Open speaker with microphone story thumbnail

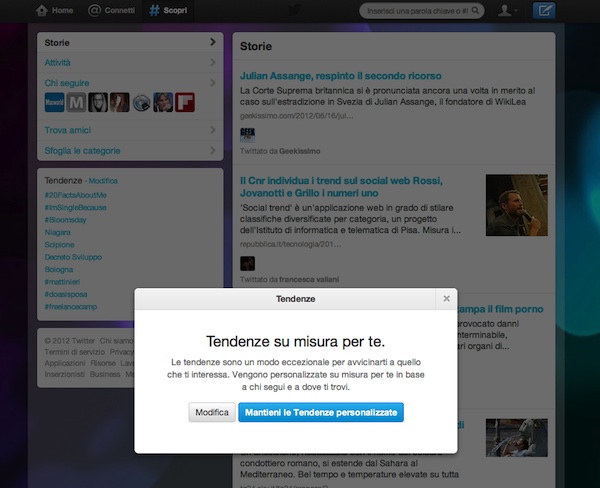[x=517, y=205]
